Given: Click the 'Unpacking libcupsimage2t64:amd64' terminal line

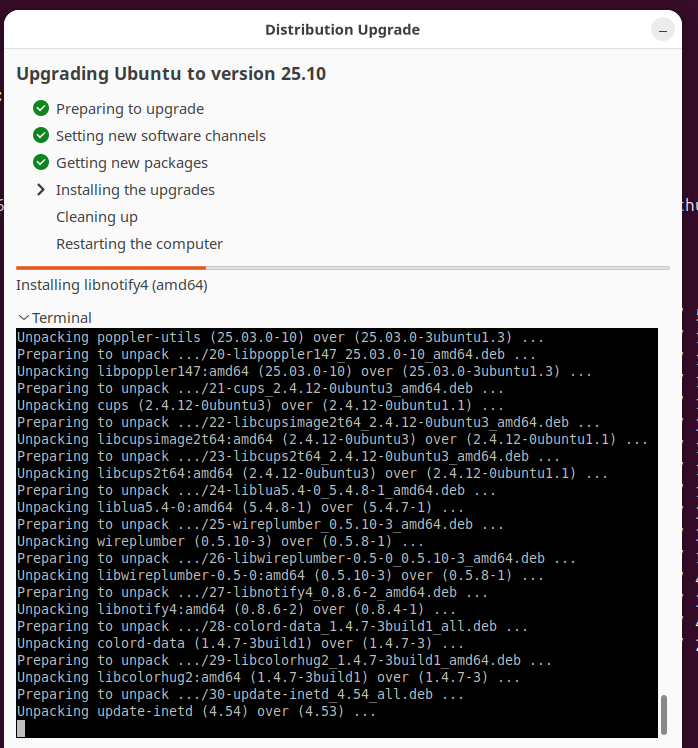Looking at the screenshot, I should tap(333, 439).
